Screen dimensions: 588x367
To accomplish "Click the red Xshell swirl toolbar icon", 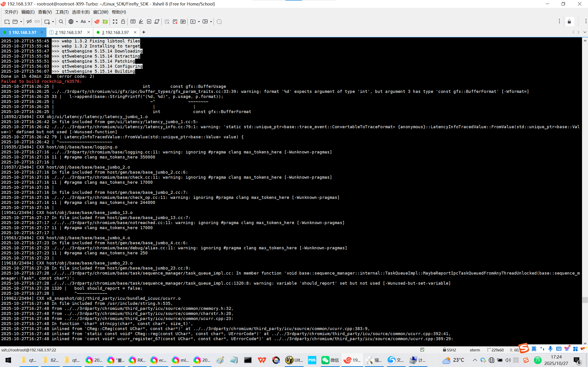I will tap(97, 22).
